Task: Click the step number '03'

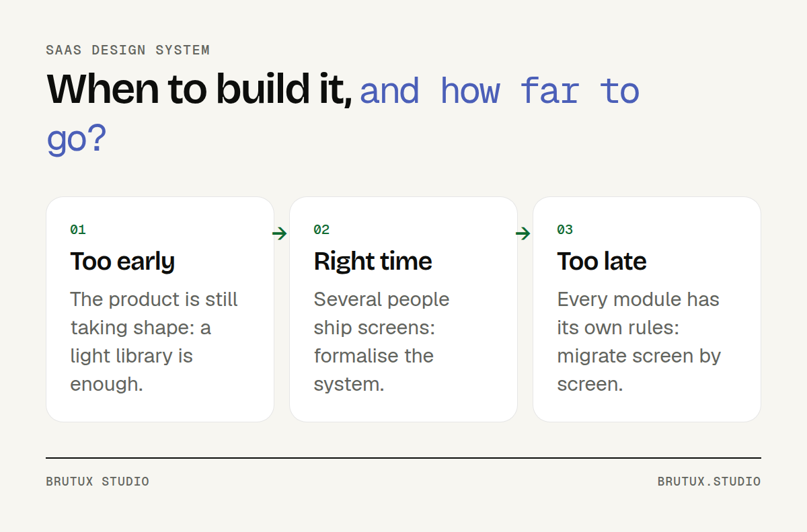Action: [x=565, y=230]
